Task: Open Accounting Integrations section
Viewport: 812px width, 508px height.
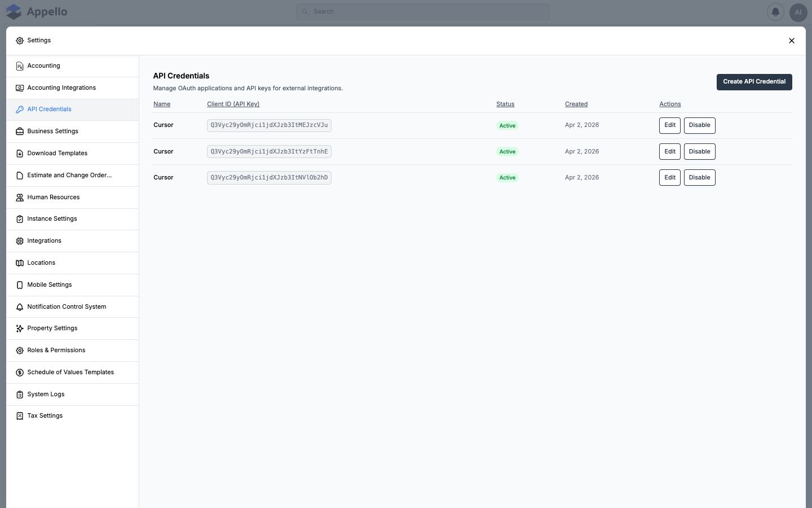Action: coord(72,88)
